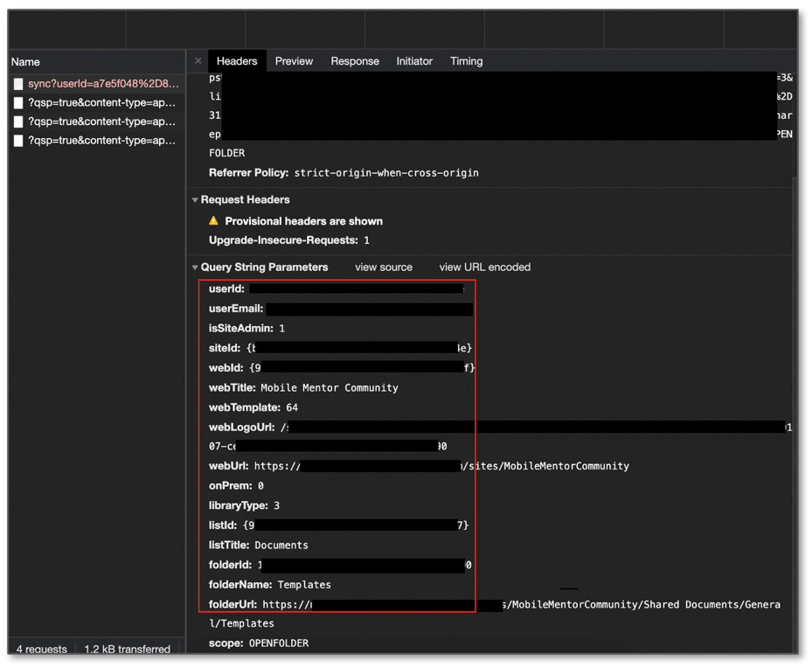
Task: Collapse the Query String Parameters section
Action: (195, 267)
